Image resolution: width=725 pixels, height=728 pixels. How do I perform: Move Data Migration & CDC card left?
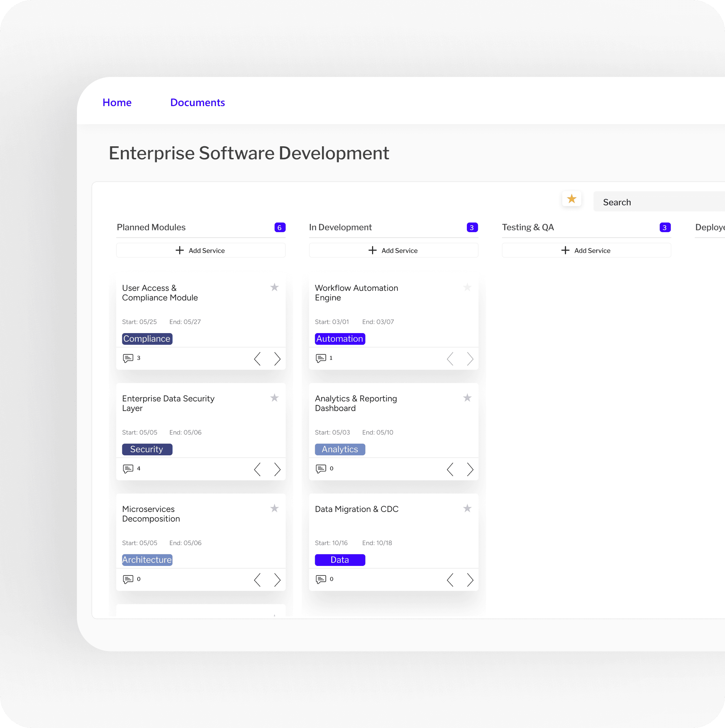pyautogui.click(x=450, y=580)
